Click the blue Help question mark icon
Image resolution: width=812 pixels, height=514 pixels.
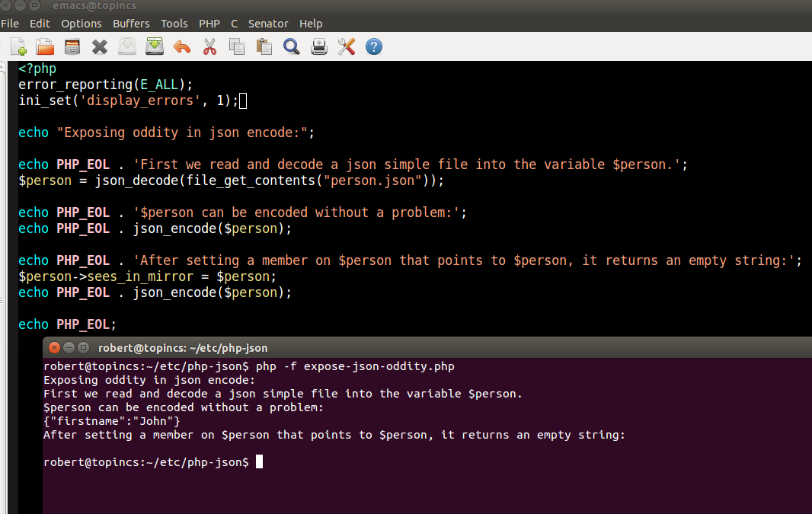(374, 47)
